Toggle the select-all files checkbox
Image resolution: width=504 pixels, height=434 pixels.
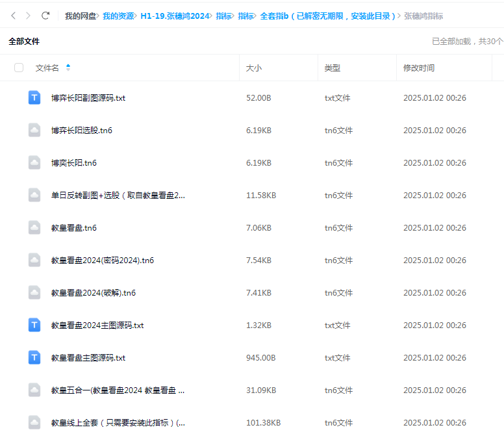(x=19, y=68)
